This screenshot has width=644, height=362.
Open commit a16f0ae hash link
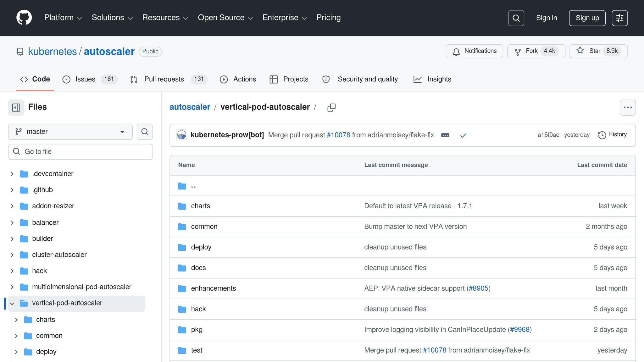pos(548,135)
